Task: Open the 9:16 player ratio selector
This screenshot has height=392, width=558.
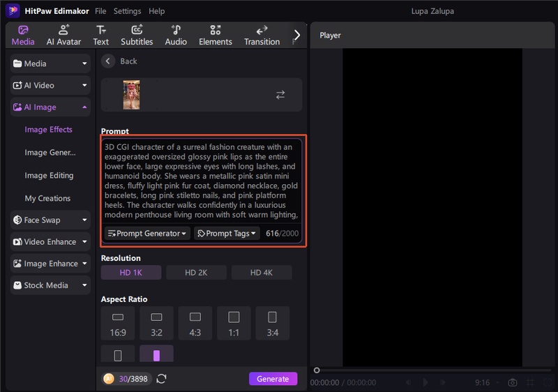Action: coord(486,382)
